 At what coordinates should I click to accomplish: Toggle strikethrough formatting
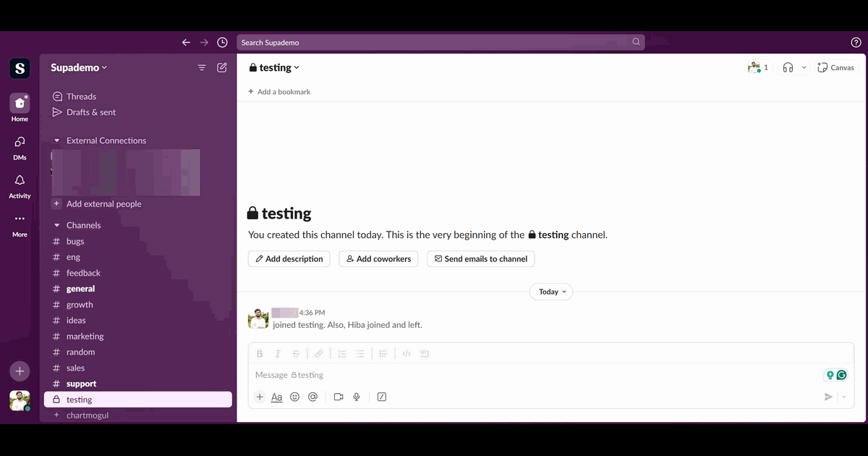tap(296, 354)
